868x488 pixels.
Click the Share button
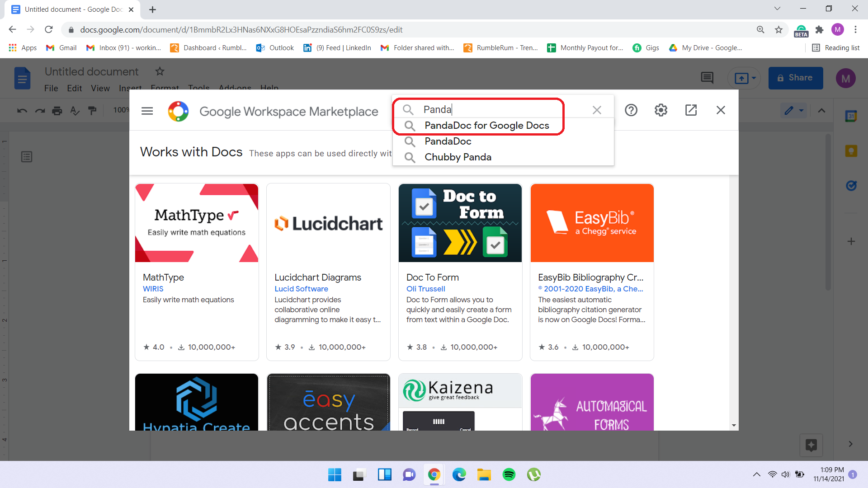tap(795, 78)
